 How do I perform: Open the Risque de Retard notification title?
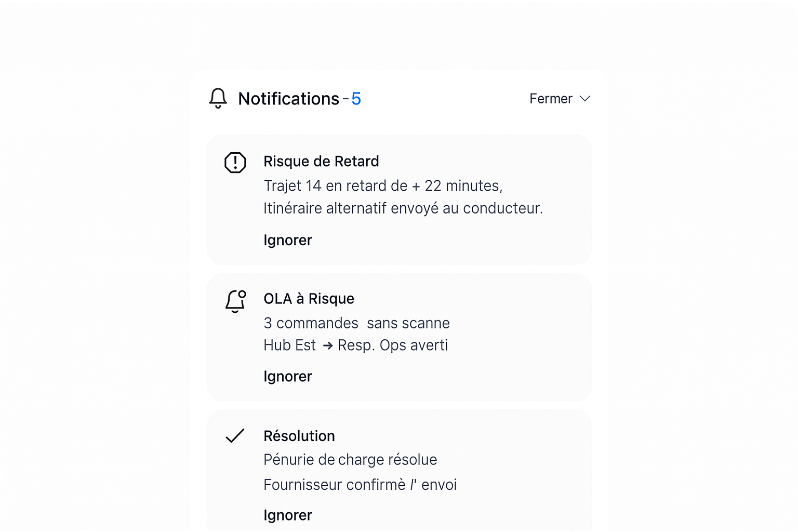(321, 162)
